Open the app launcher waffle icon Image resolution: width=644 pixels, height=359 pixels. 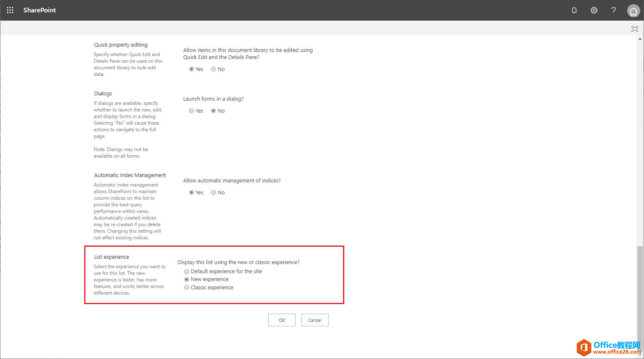tap(10, 10)
